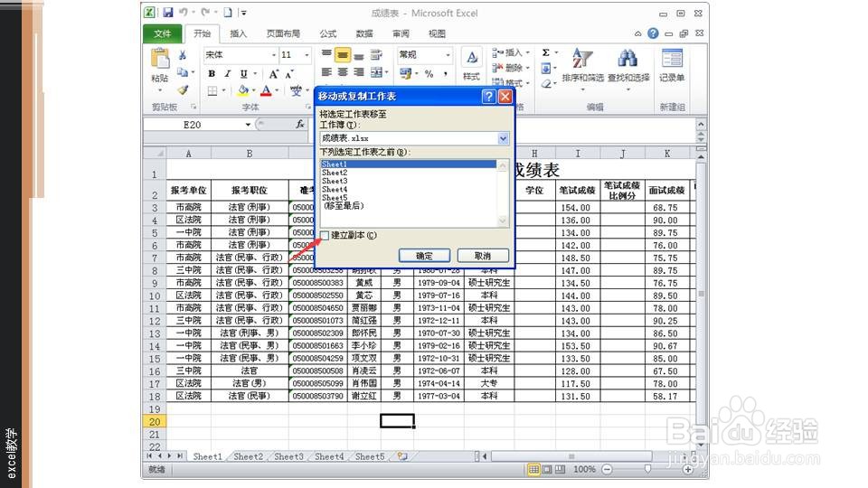Switch to Page Break Preview icon in status bar
Image resolution: width=868 pixels, height=488 pixels.
click(x=561, y=469)
